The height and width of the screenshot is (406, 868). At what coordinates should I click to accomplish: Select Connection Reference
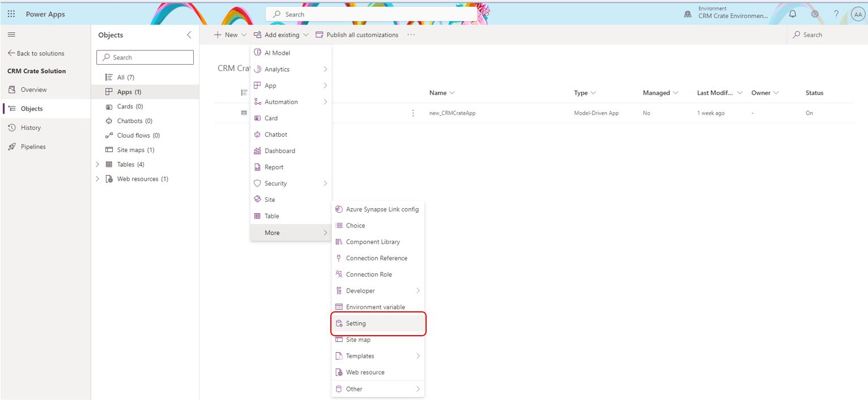coord(377,257)
